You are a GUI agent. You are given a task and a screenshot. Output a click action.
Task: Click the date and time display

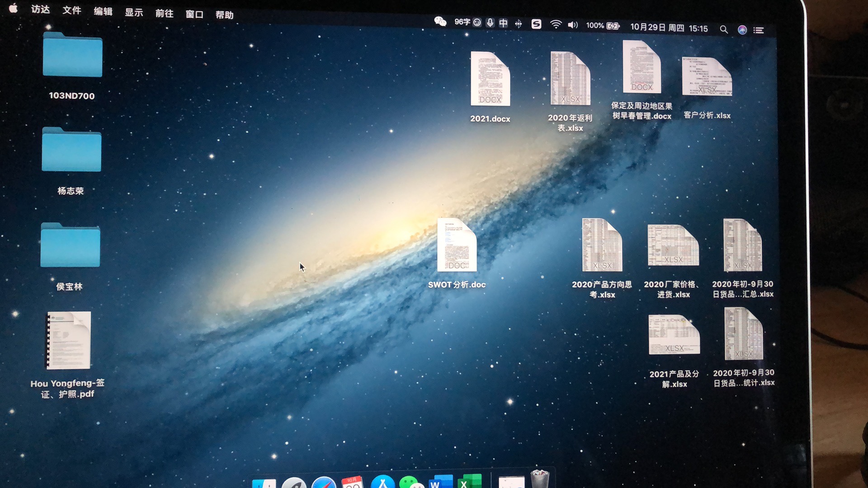669,28
